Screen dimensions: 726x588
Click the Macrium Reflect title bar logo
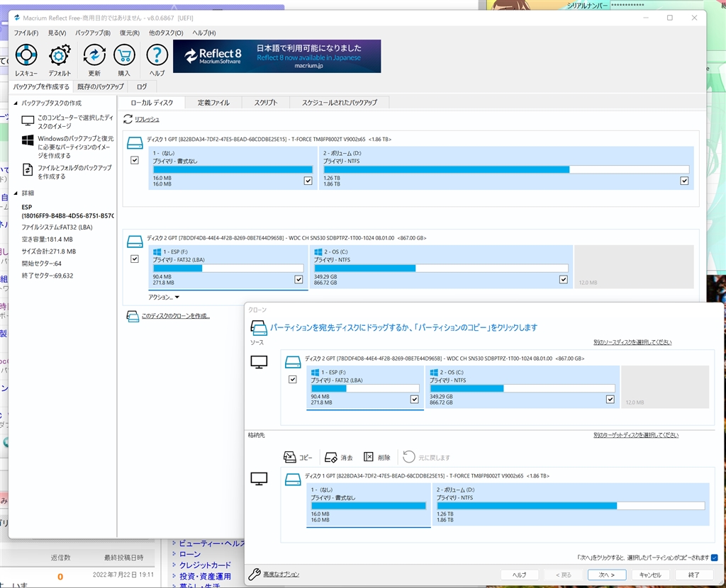coord(17,18)
